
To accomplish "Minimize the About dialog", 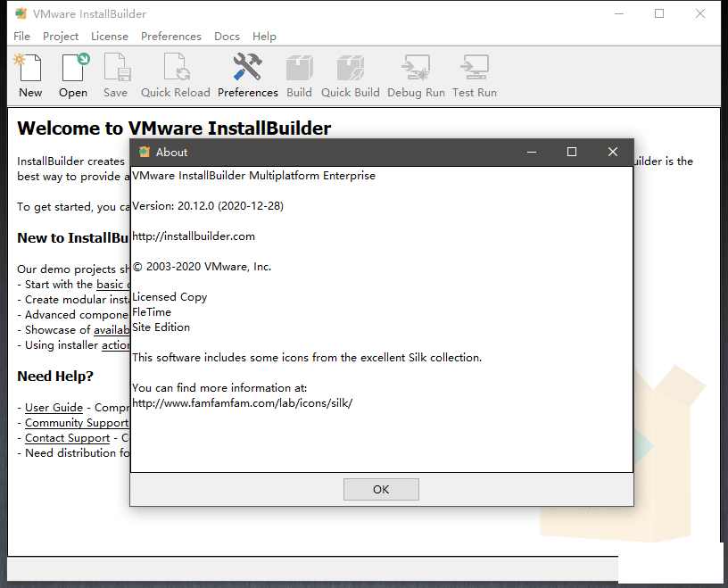I will 532,152.
